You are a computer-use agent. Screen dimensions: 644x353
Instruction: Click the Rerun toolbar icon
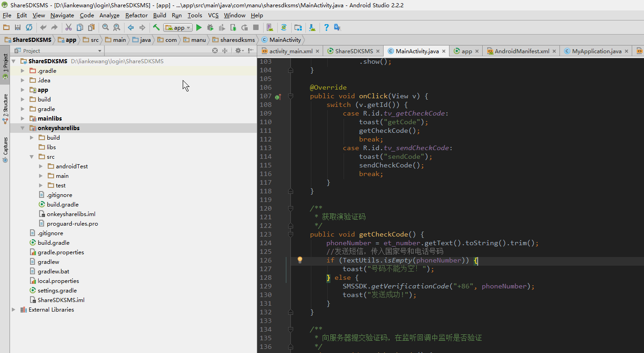point(245,28)
